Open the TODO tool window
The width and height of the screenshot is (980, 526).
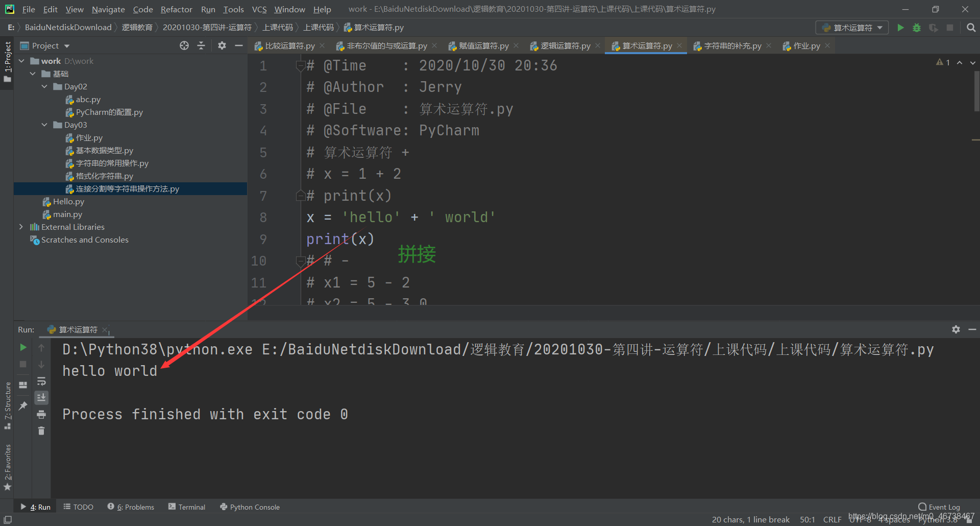tap(78, 507)
